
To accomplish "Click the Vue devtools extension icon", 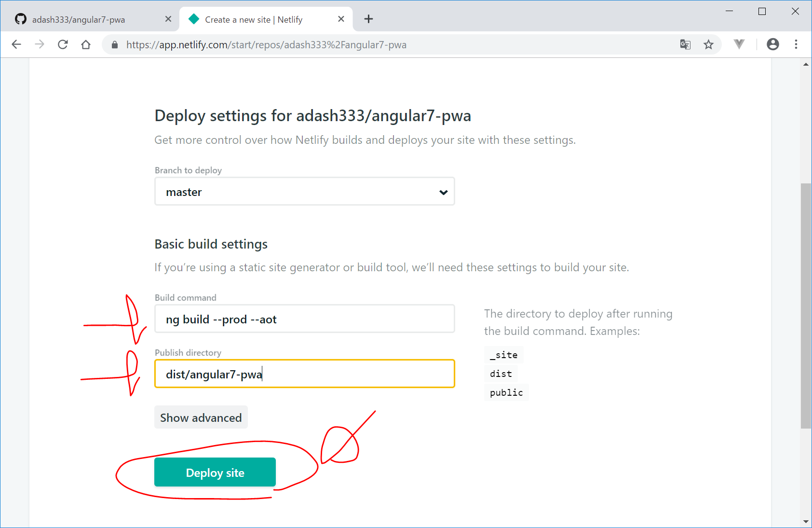I will [739, 44].
